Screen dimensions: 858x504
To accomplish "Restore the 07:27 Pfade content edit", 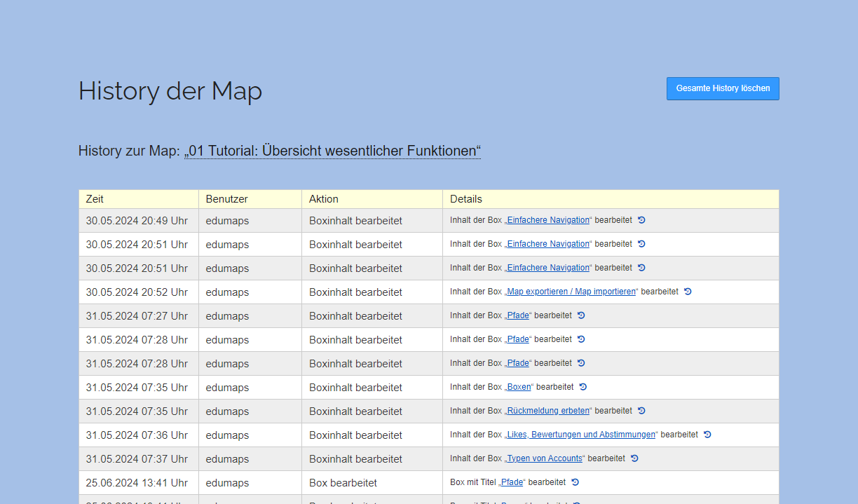I will [x=581, y=315].
